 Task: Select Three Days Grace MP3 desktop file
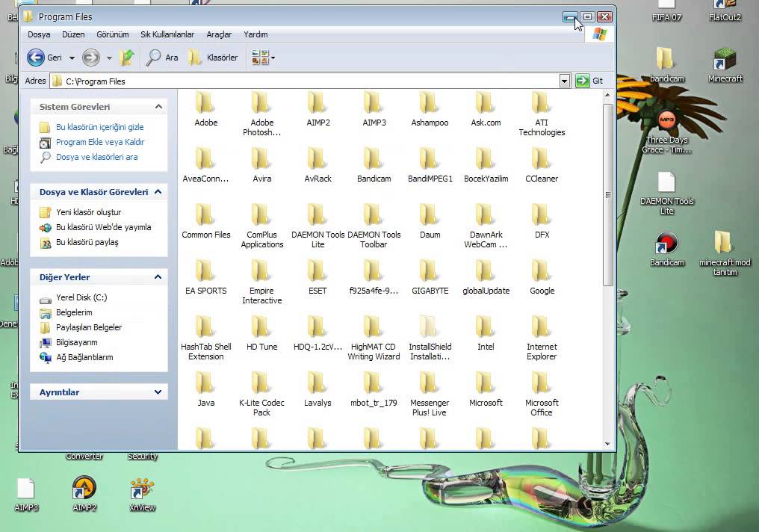pyautogui.click(x=667, y=132)
